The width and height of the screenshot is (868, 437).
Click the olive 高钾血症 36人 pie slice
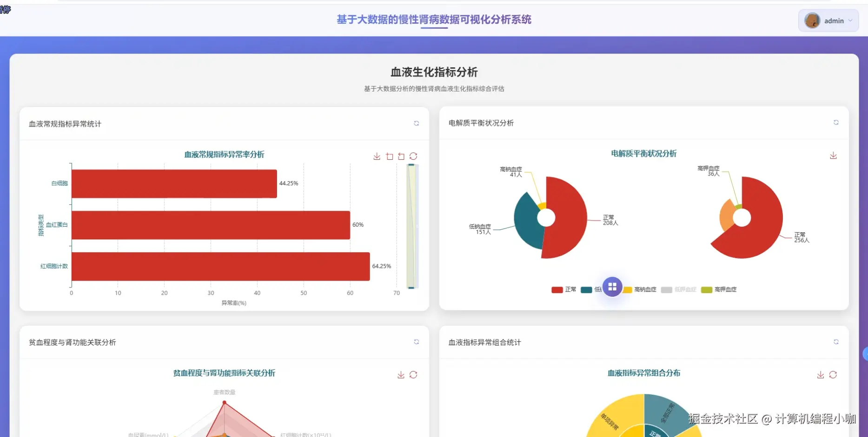click(738, 206)
